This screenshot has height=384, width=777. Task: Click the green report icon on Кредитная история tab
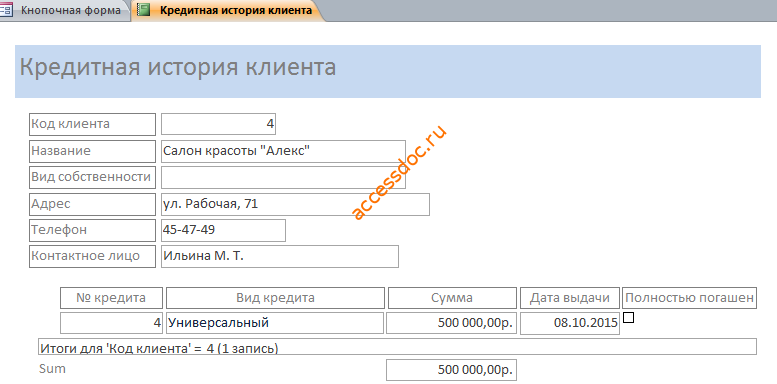(144, 10)
